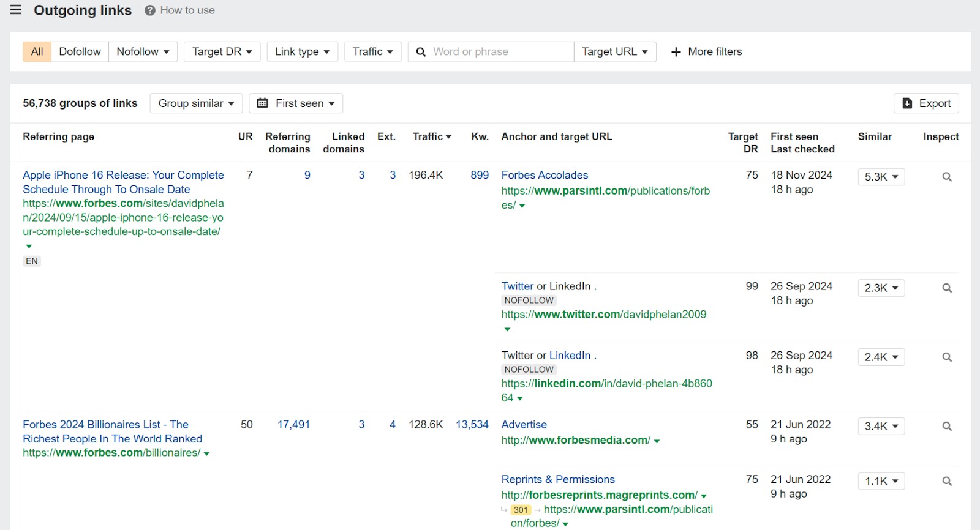Open the twitter.com/davidphelan2009 URL

point(604,315)
